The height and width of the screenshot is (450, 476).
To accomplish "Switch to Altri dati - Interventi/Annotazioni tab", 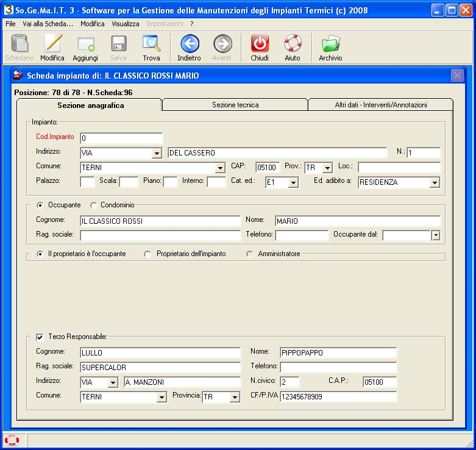I will tap(381, 105).
